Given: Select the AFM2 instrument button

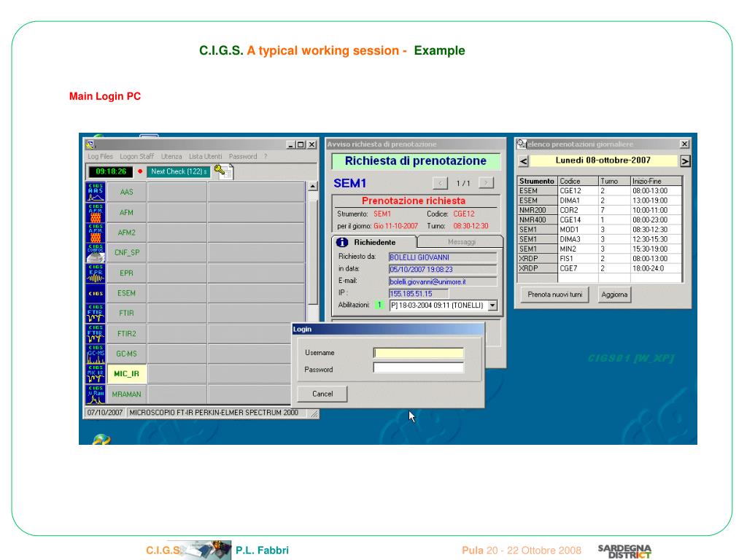Looking at the screenshot, I should (126, 233).
